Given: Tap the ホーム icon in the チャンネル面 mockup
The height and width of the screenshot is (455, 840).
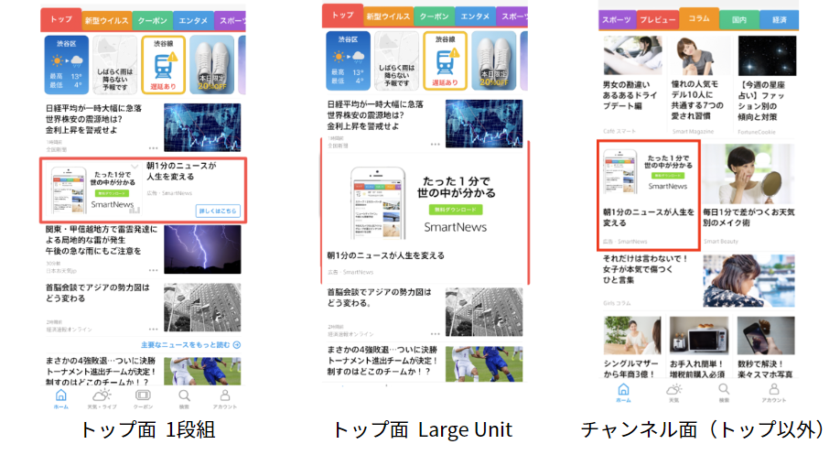Looking at the screenshot, I should 623,393.
